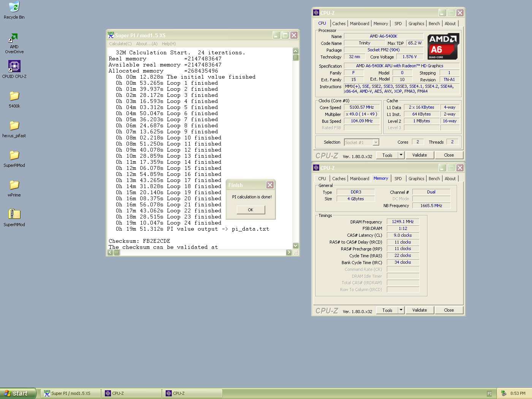Click Tools button in upper CPU-Z
Screen dimensions: 532x399
click(387, 155)
